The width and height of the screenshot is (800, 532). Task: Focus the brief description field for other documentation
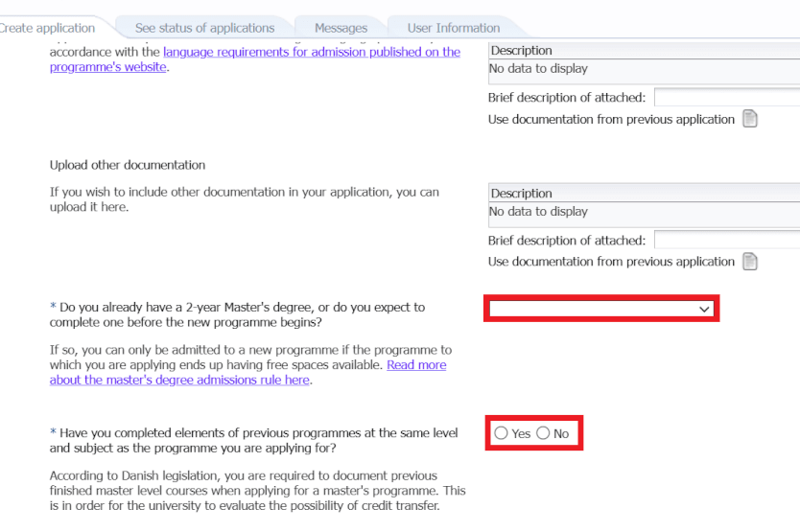[726, 241]
